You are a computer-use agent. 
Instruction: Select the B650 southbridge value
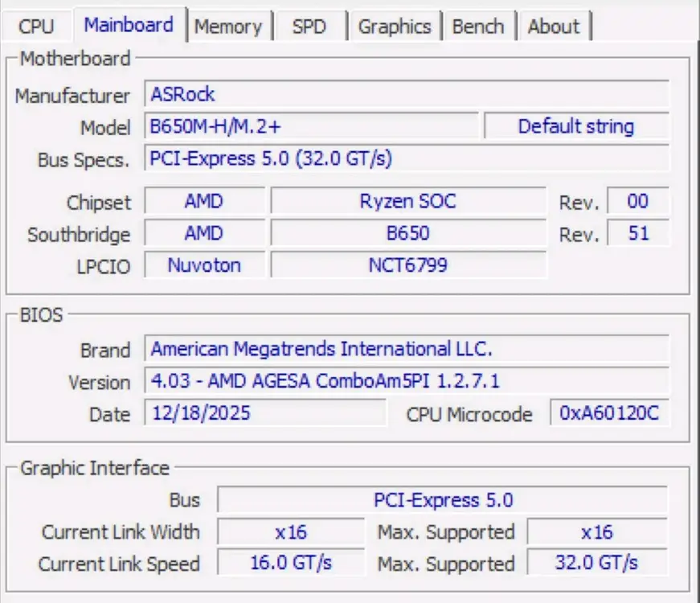pyautogui.click(x=408, y=233)
